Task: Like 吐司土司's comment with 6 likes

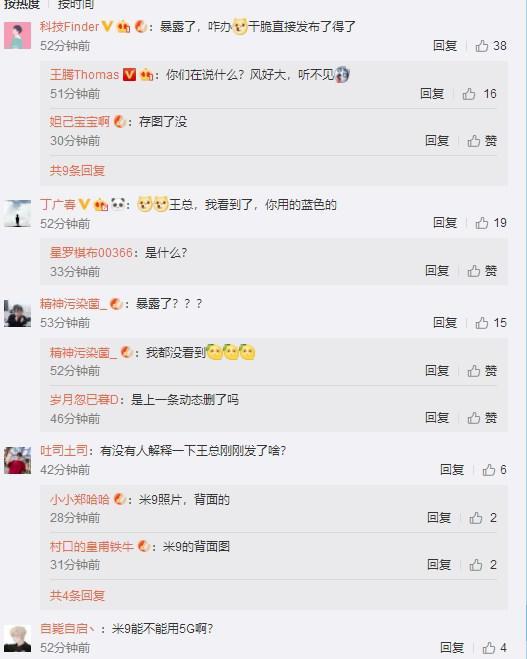Action: coord(494,470)
